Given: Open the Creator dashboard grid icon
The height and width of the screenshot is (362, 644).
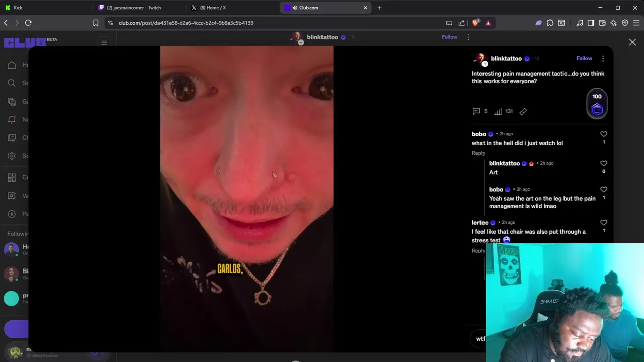Looking at the screenshot, I should [12, 177].
